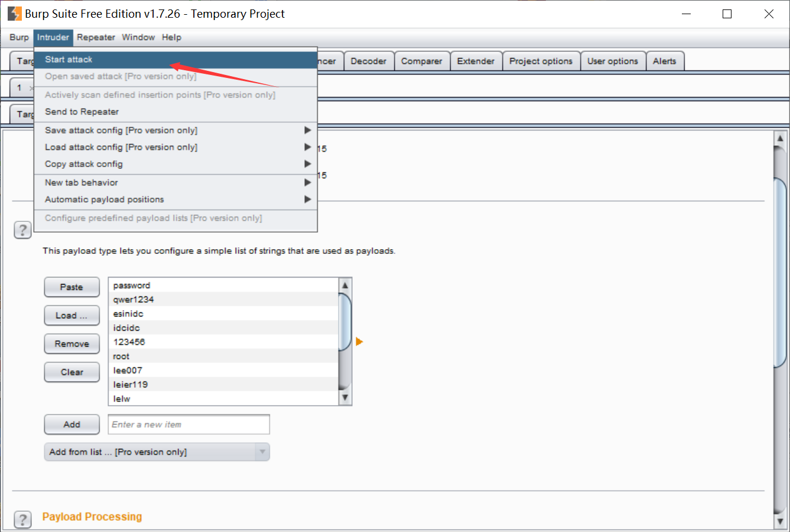790x532 pixels.
Task: Expand Copy attack config submenu
Action: pyautogui.click(x=175, y=164)
